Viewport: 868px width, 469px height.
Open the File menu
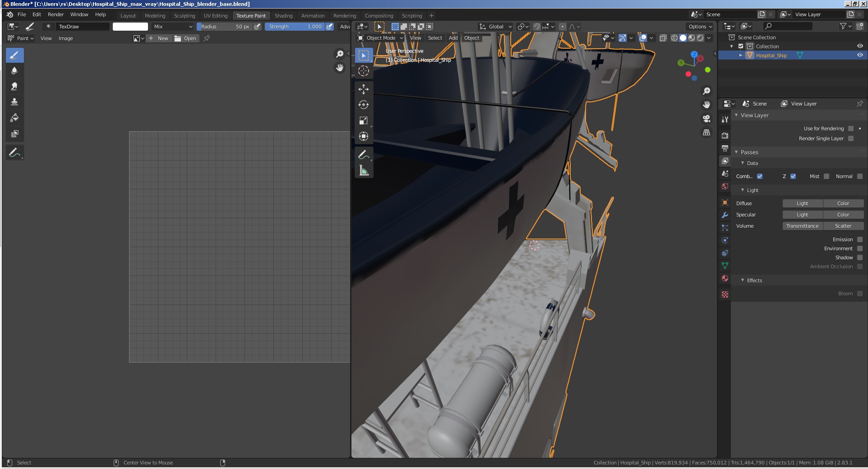tap(22, 14)
